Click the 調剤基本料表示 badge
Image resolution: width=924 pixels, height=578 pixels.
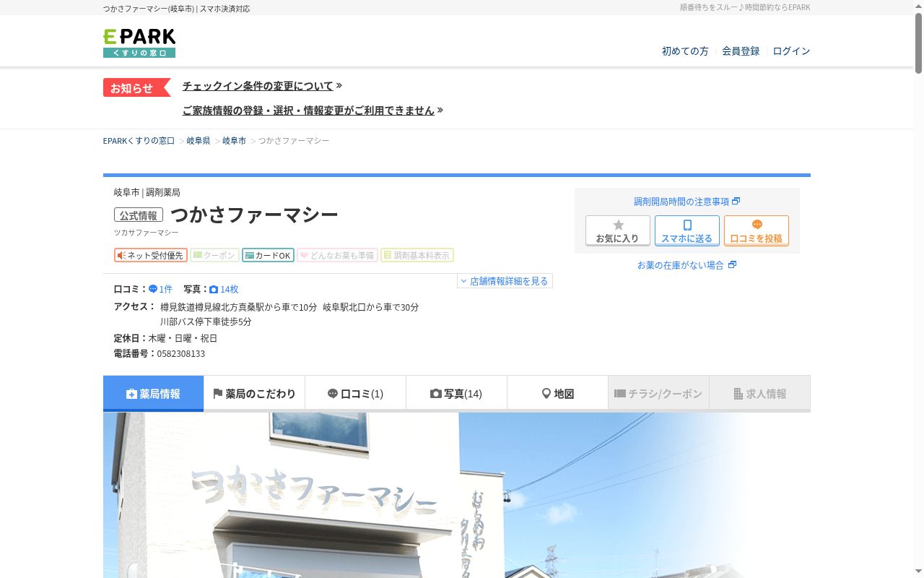pyautogui.click(x=417, y=255)
